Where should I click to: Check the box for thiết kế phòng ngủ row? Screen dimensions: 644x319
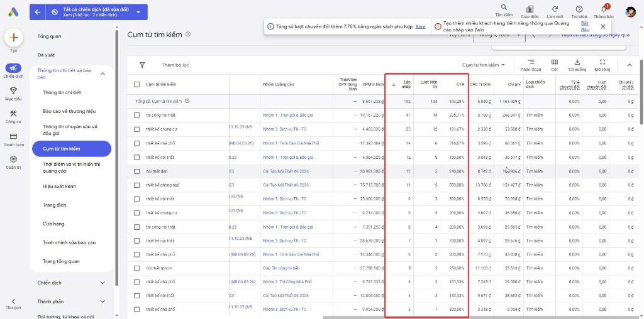point(136,185)
